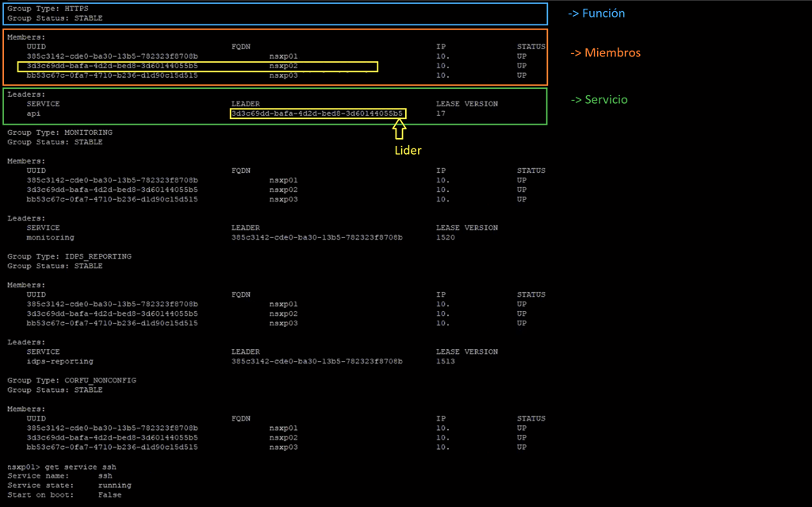Click the 'Start on boot: False' line

(x=64, y=494)
